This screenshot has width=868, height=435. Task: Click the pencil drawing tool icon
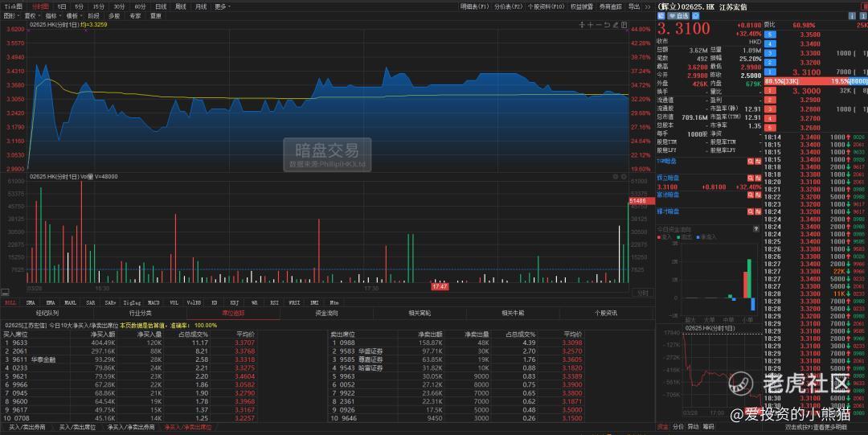click(x=616, y=25)
